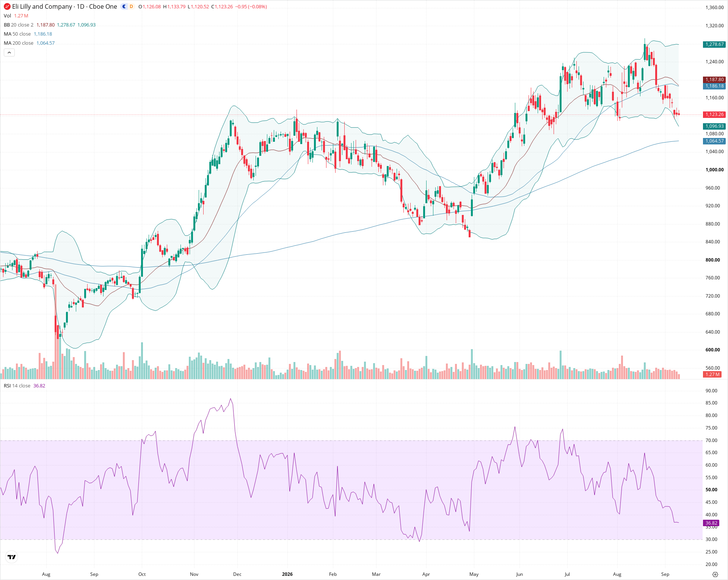Image resolution: width=728 pixels, height=580 pixels.
Task: Click the 90.00 RSI axis label
Action: 711,391
